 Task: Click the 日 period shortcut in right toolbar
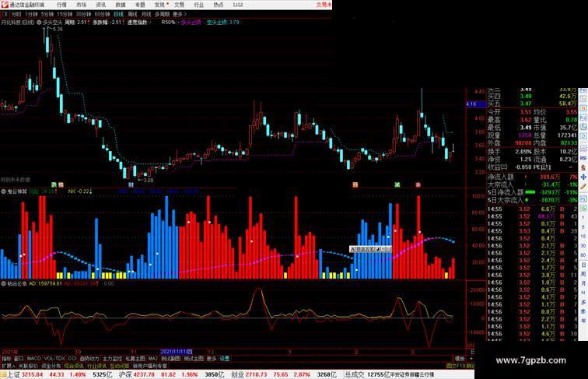(583, 265)
